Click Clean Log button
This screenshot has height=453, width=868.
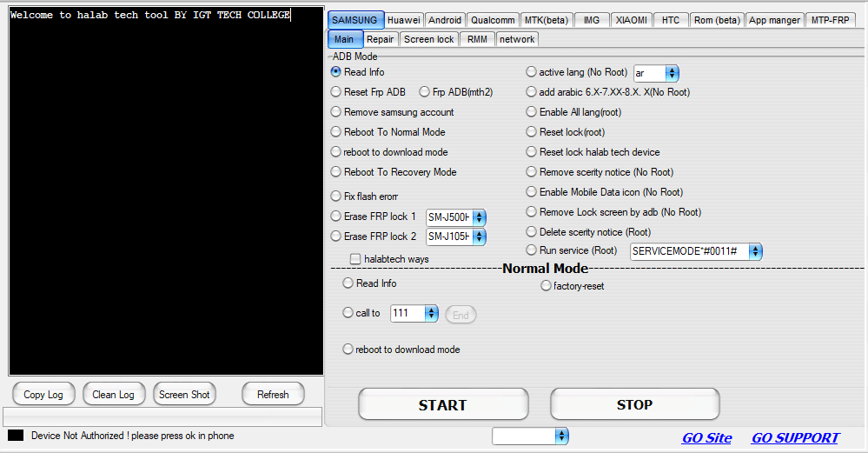(x=114, y=394)
